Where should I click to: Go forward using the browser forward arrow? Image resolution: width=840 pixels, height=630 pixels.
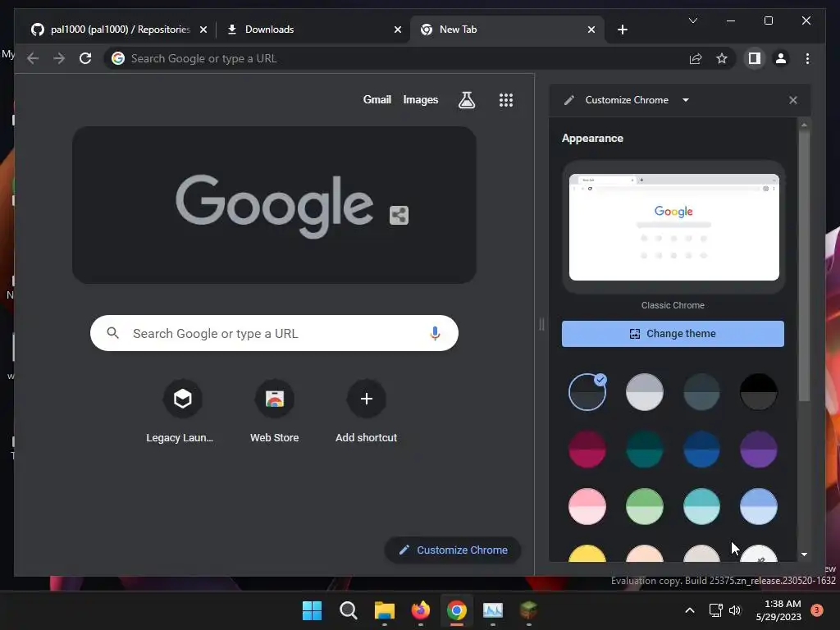pos(59,58)
